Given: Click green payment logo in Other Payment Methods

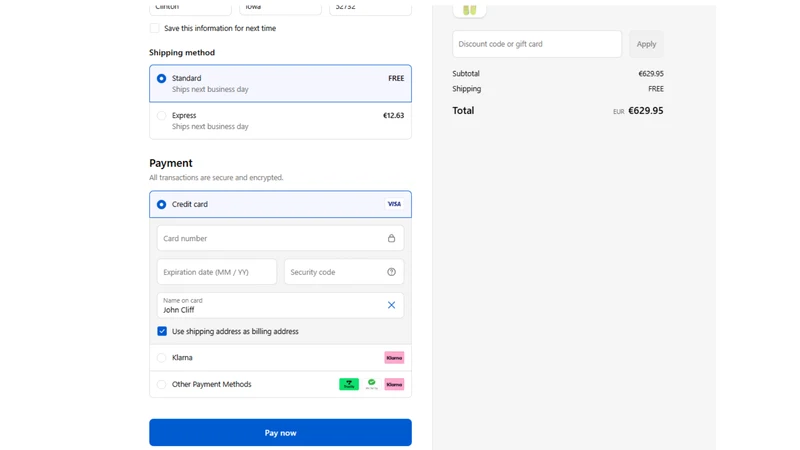Looking at the screenshot, I should pyautogui.click(x=349, y=384).
